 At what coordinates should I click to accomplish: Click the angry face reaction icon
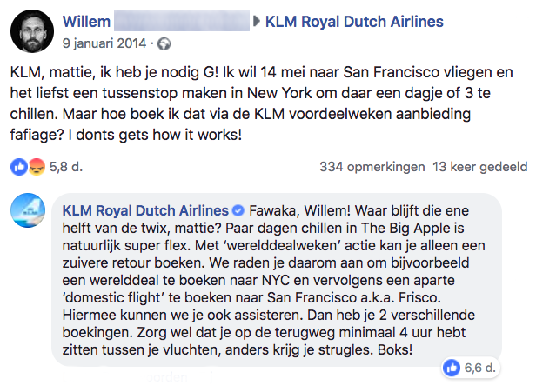(35, 166)
